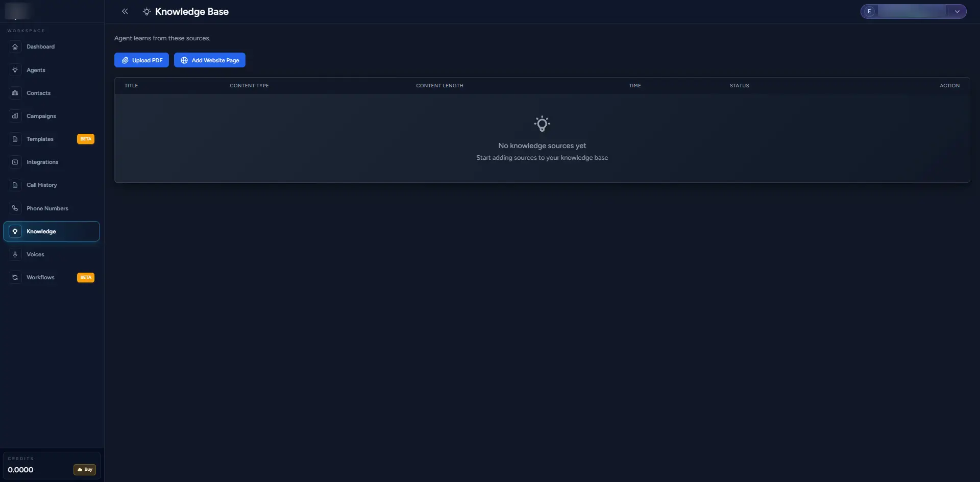Viewport: 980px width, 482px height.
Task: Click the Integrations sidebar icon
Action: click(x=15, y=162)
